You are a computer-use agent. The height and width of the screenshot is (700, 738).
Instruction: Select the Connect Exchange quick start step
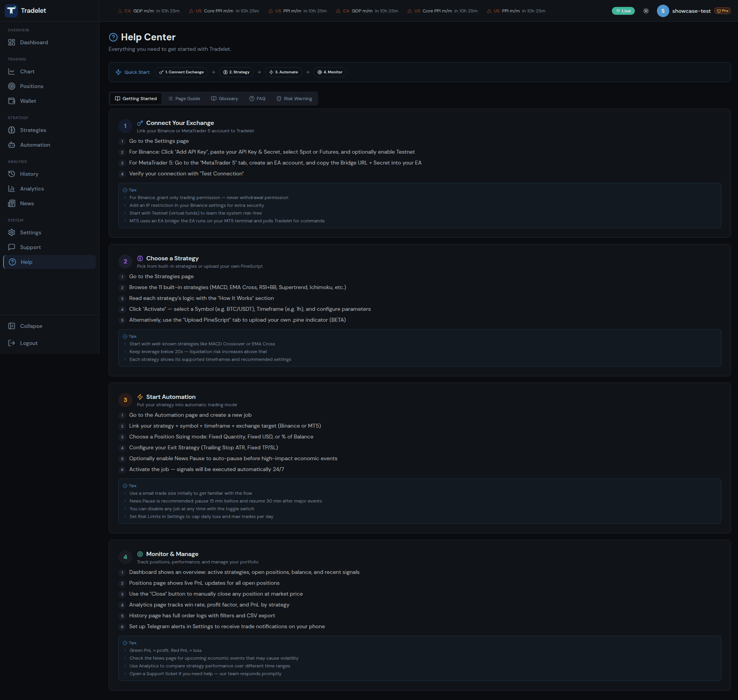tap(181, 72)
